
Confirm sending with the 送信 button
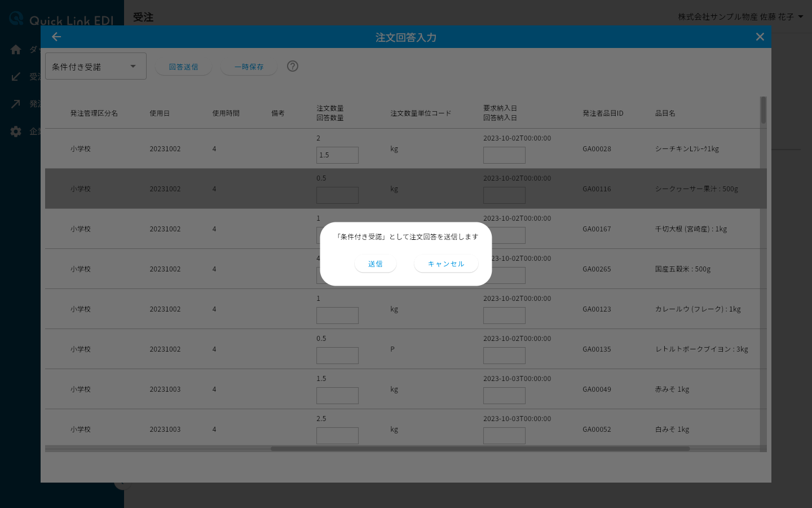(x=376, y=264)
